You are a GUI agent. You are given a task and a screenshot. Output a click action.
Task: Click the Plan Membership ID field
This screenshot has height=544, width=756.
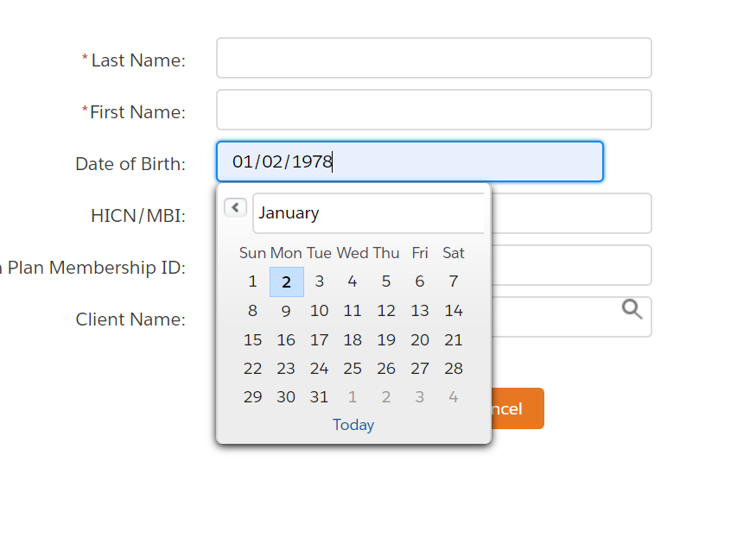(x=570, y=265)
